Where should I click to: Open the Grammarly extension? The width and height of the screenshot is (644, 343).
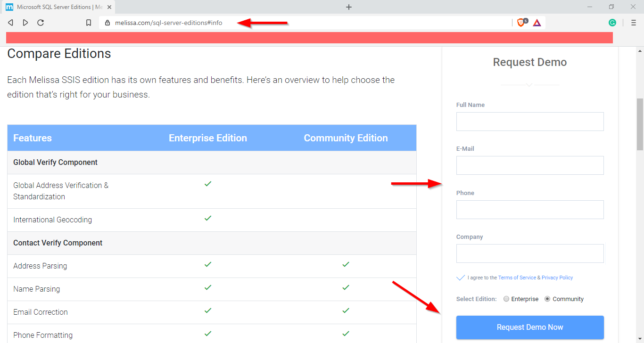pyautogui.click(x=612, y=23)
